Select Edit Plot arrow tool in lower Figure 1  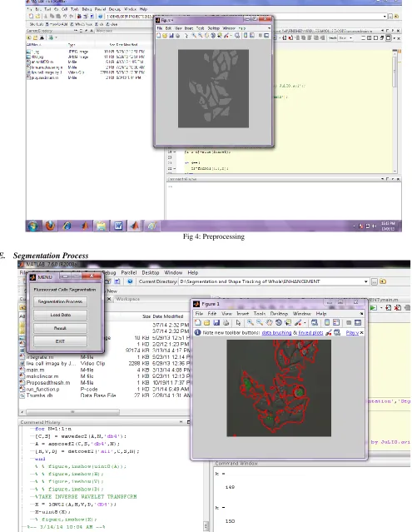[238, 323]
